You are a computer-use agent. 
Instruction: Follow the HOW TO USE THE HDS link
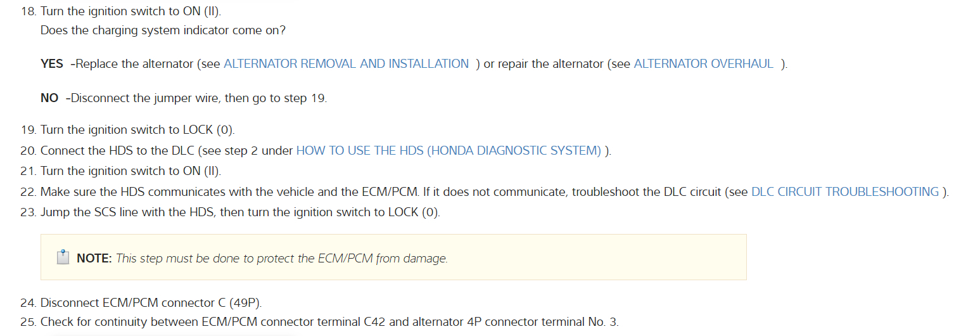click(449, 151)
